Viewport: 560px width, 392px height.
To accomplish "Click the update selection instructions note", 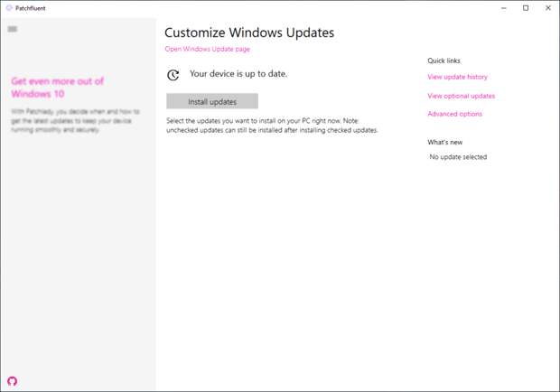I will coord(271,125).
